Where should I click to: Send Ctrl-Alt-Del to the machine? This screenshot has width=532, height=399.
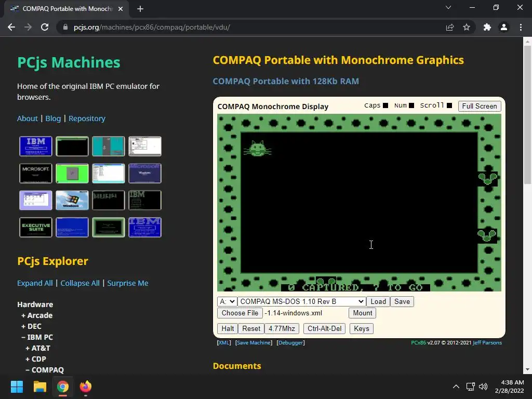(x=324, y=328)
